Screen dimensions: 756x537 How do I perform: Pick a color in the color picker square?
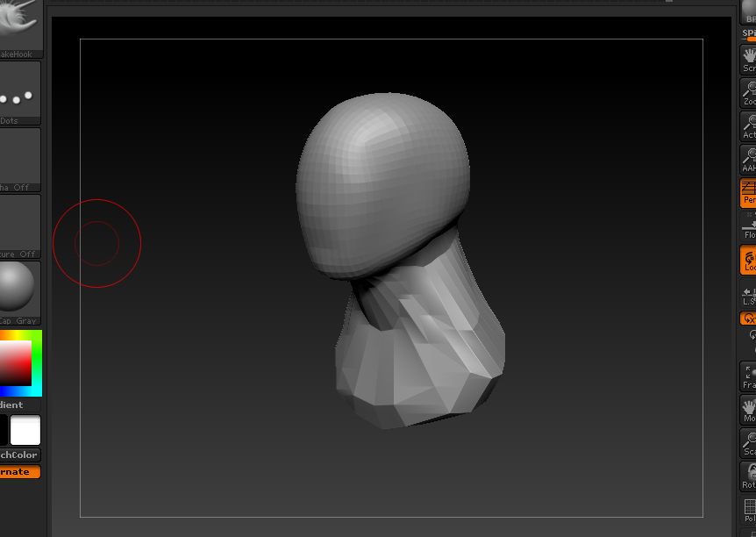coord(16,362)
